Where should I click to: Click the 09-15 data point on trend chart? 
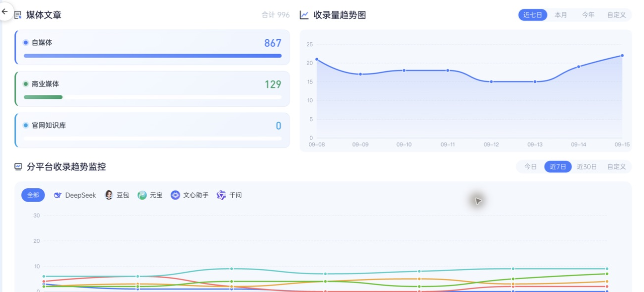pos(622,56)
